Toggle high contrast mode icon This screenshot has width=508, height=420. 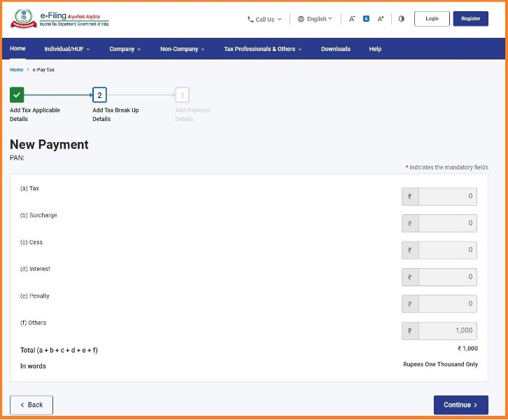pos(401,19)
